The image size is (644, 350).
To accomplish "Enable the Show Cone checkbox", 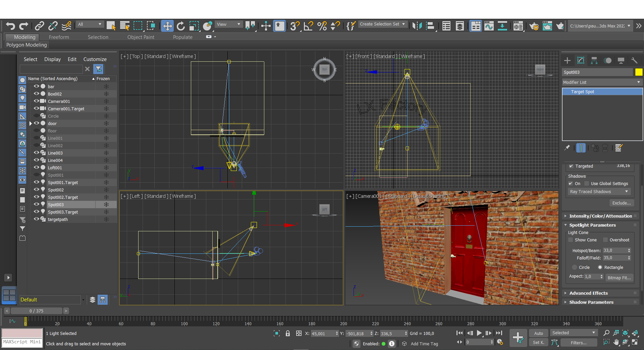I will tap(571, 240).
